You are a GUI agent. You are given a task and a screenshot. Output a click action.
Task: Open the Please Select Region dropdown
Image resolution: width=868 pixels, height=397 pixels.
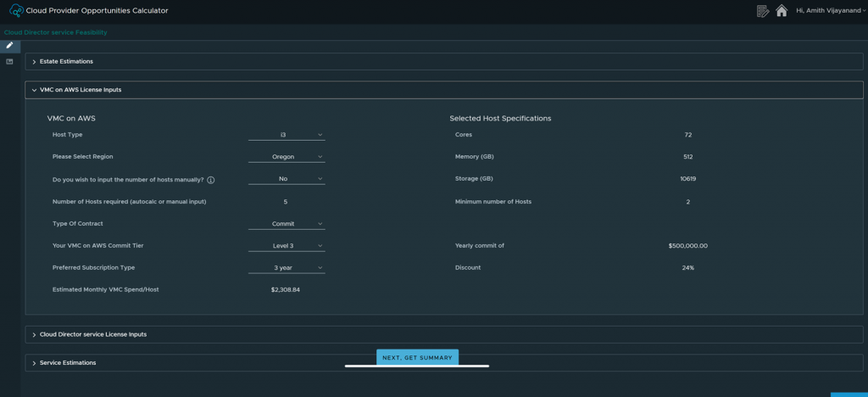coord(287,157)
